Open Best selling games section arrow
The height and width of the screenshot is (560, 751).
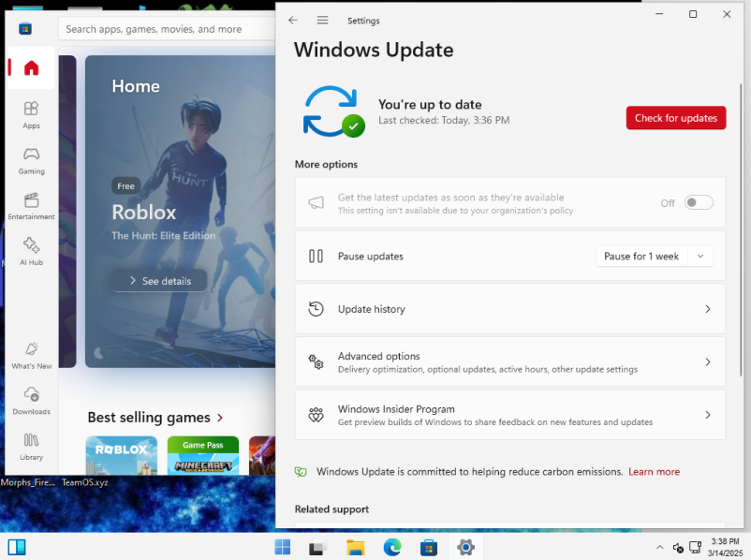[x=220, y=418]
